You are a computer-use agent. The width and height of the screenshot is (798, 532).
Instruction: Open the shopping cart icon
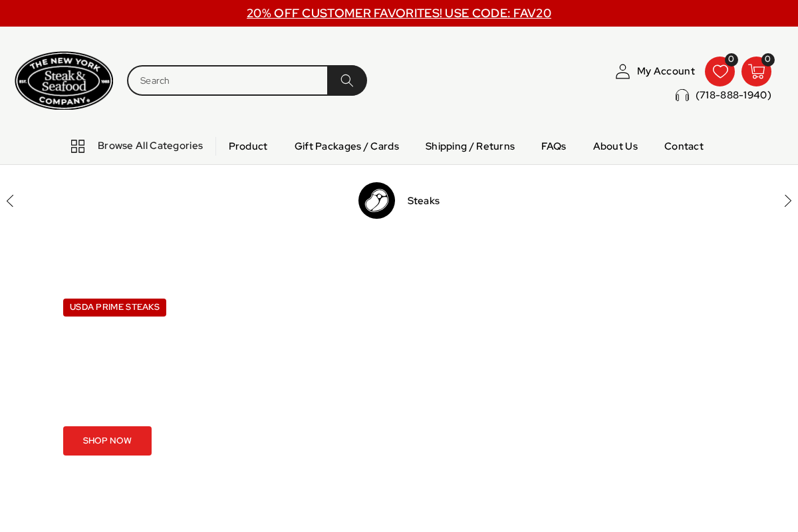755,71
